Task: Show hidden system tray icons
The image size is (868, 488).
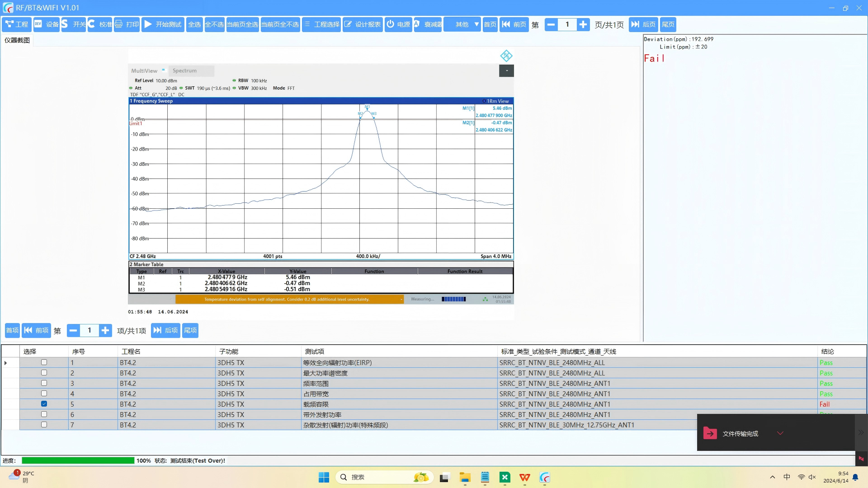Action: (772, 477)
